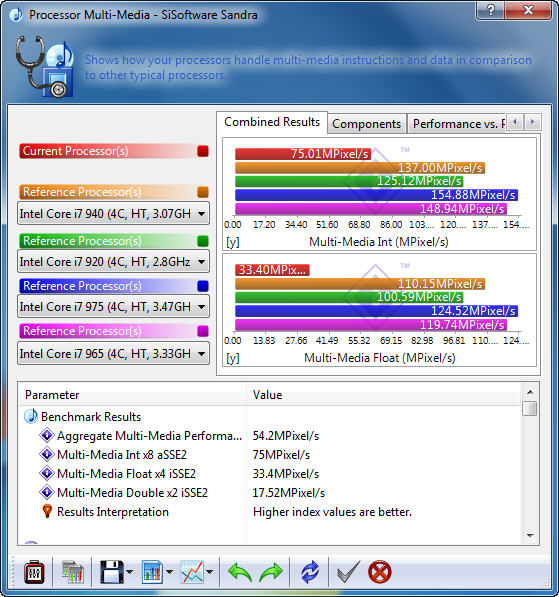Click the Results Interpretation lightbulb icon
Screen dimensions: 559x597
pyautogui.click(x=47, y=511)
